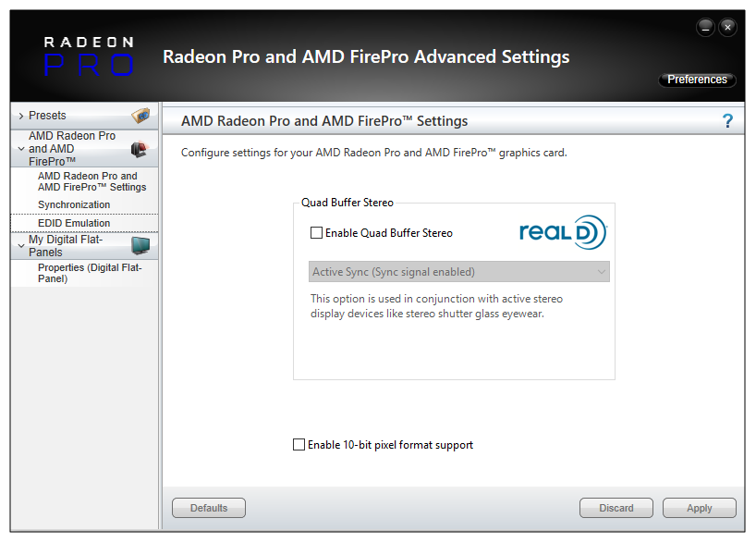Click the Preferences button
The width and height of the screenshot is (756, 543).
(697, 80)
